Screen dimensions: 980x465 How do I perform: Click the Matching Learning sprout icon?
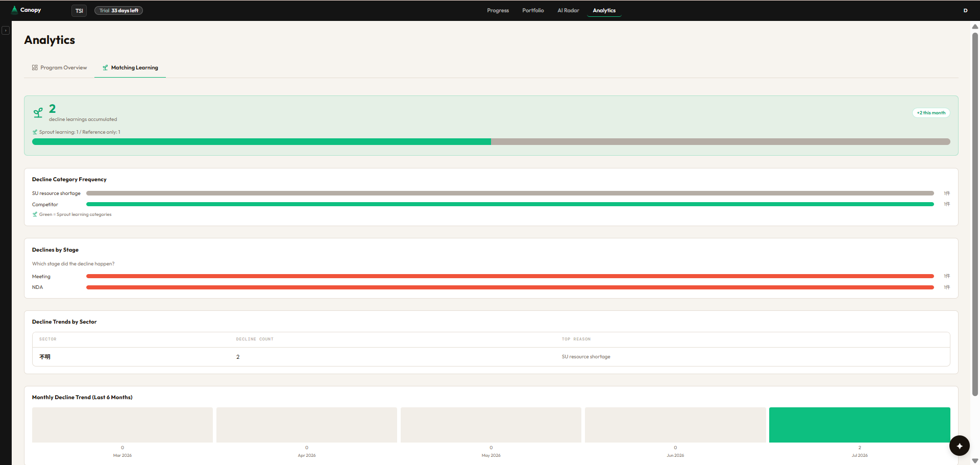pyautogui.click(x=105, y=67)
